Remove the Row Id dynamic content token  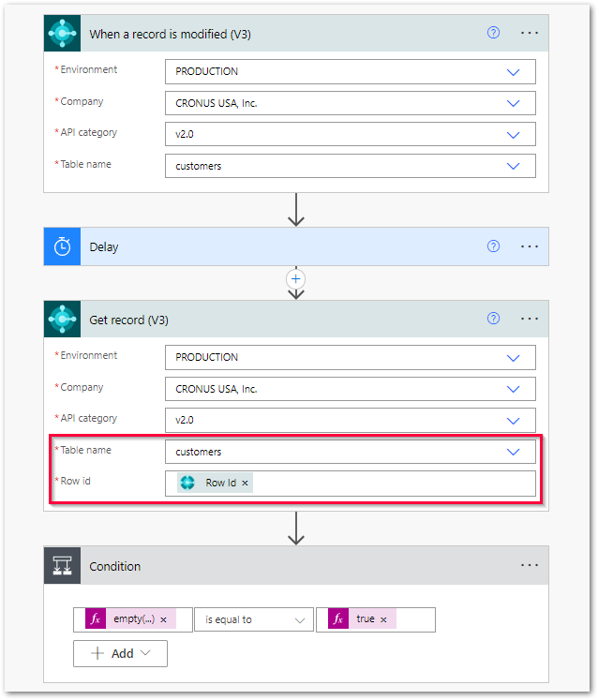point(245,483)
